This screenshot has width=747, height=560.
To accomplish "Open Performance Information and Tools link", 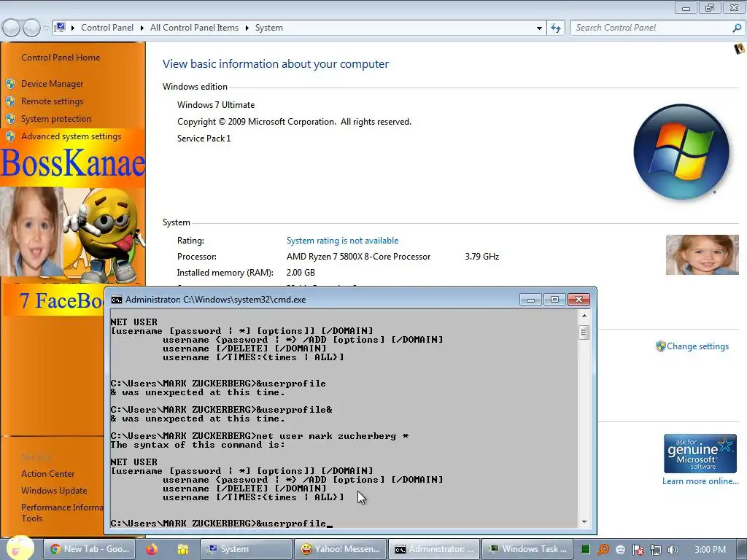I will click(62, 513).
